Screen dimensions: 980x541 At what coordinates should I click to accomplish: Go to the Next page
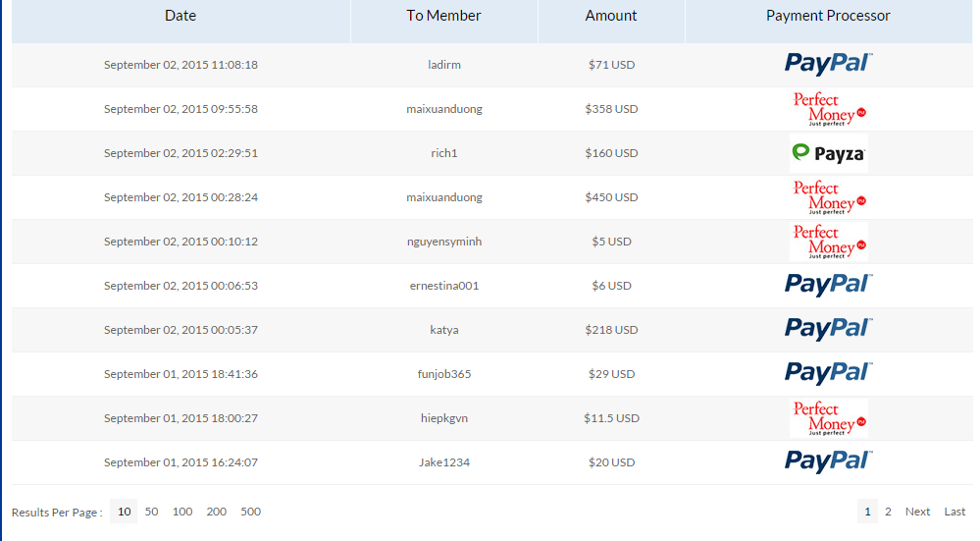click(917, 512)
